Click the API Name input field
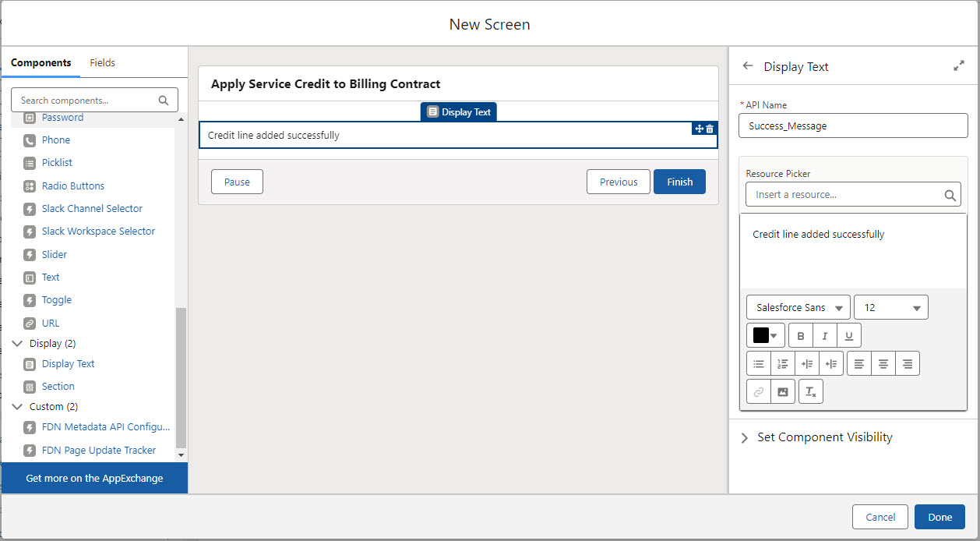 click(853, 126)
